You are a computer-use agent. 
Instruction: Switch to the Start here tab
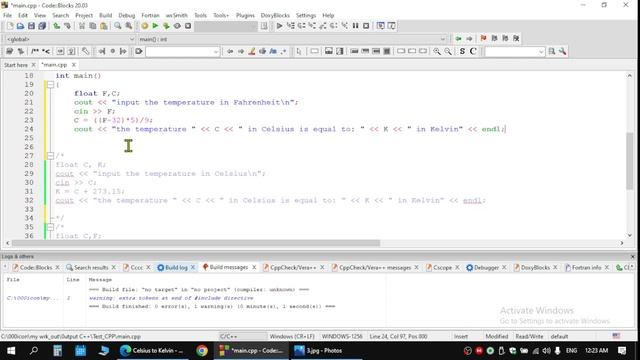(16, 65)
